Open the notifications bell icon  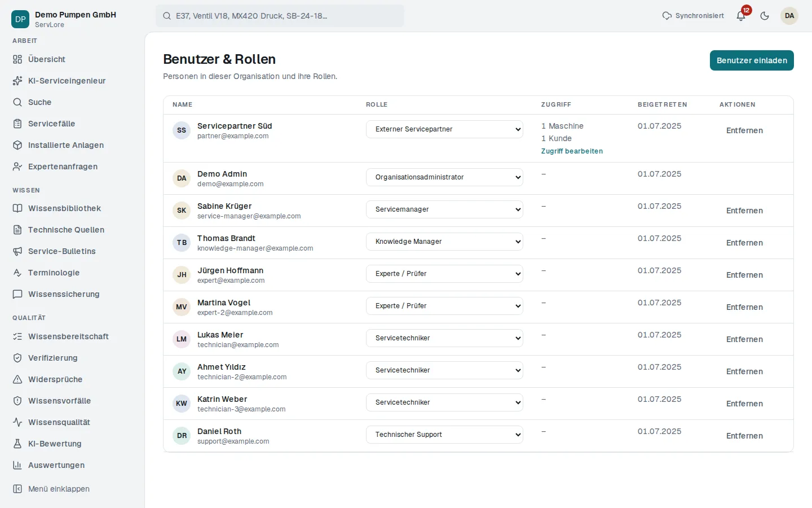[x=741, y=16]
